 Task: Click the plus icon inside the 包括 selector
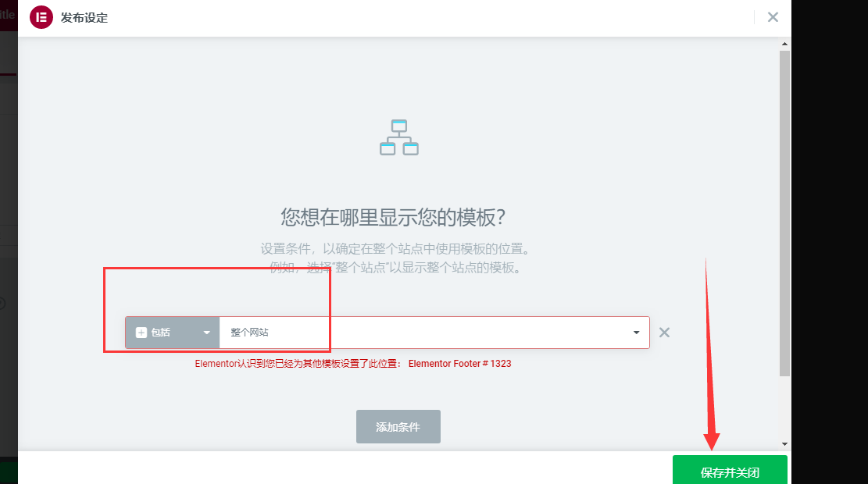click(141, 332)
